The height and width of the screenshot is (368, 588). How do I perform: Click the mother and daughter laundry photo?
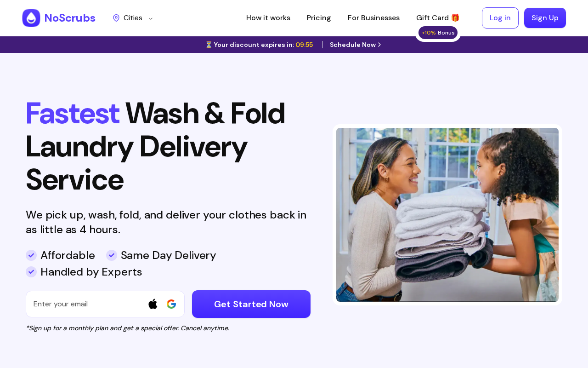pos(447,215)
